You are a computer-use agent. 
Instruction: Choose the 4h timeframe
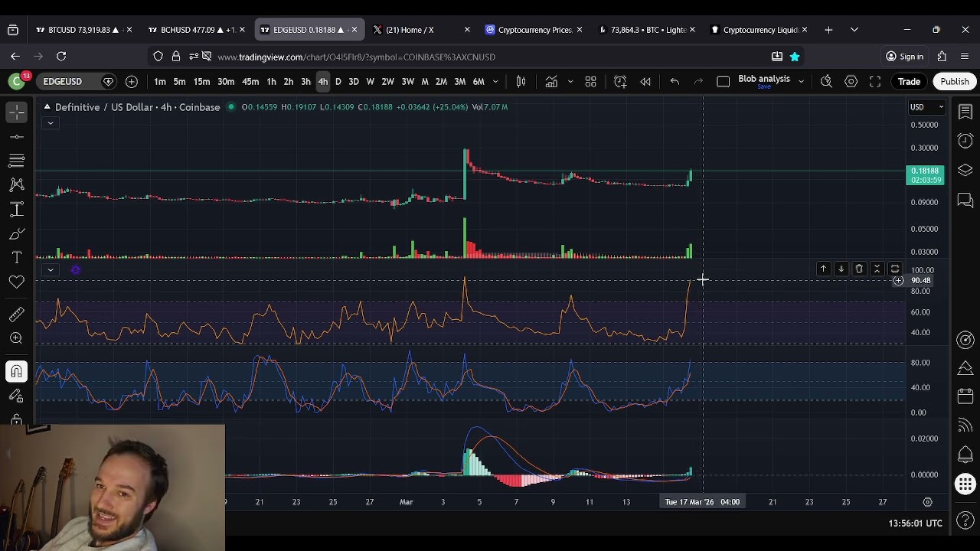(x=322, y=82)
